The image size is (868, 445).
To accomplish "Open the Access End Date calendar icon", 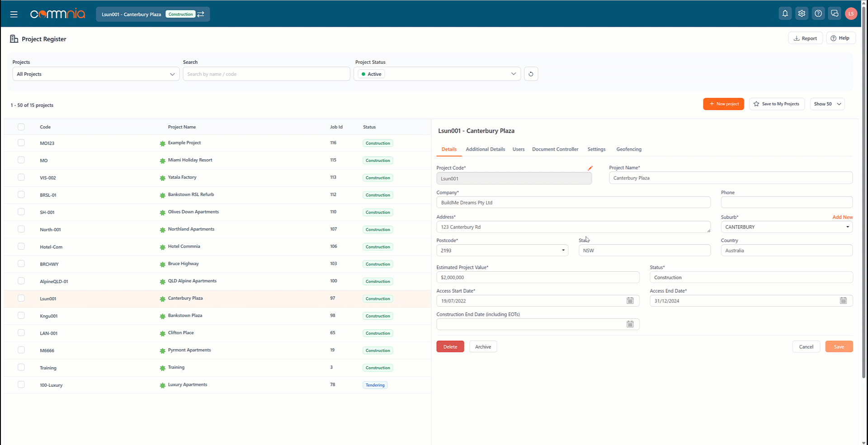I will pos(843,301).
